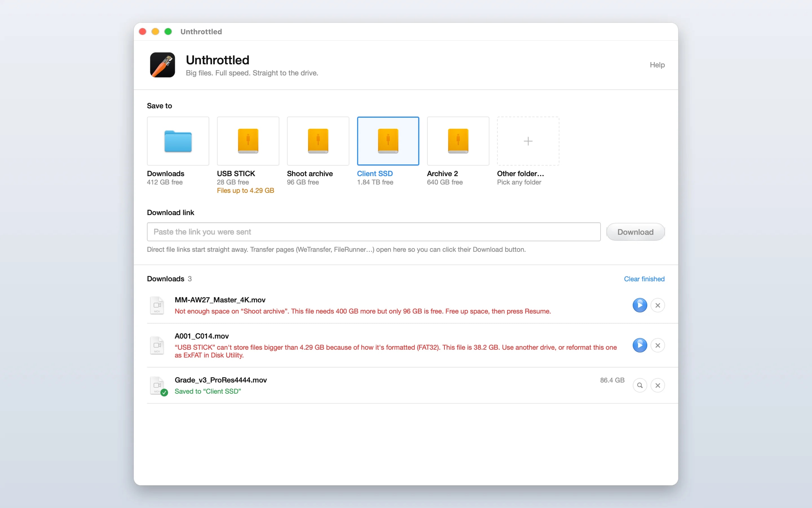
Task: Click the 'Saved to "Client SSD"' status
Action: click(x=208, y=391)
